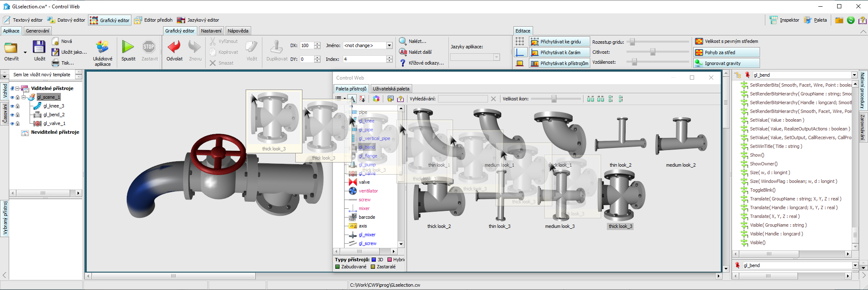Click the Vyhledávání search field
Viewport: 868px width, 290px height.
coord(463,99)
